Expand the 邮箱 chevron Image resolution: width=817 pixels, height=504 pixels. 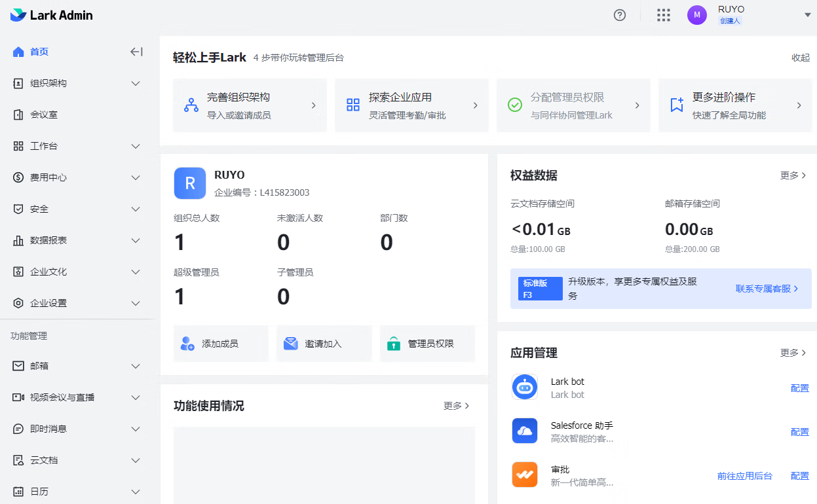(x=136, y=366)
